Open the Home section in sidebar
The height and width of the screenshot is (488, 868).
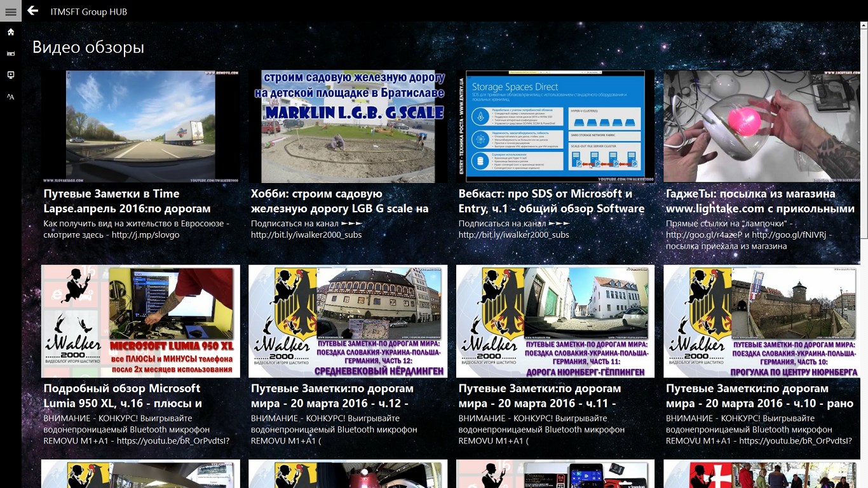pos(11,32)
